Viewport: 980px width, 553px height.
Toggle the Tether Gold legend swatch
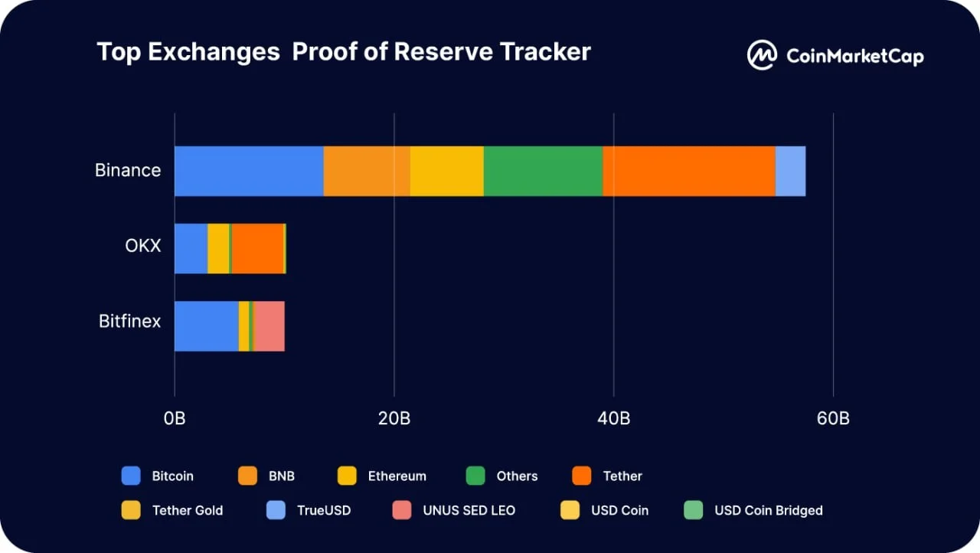[x=131, y=509]
